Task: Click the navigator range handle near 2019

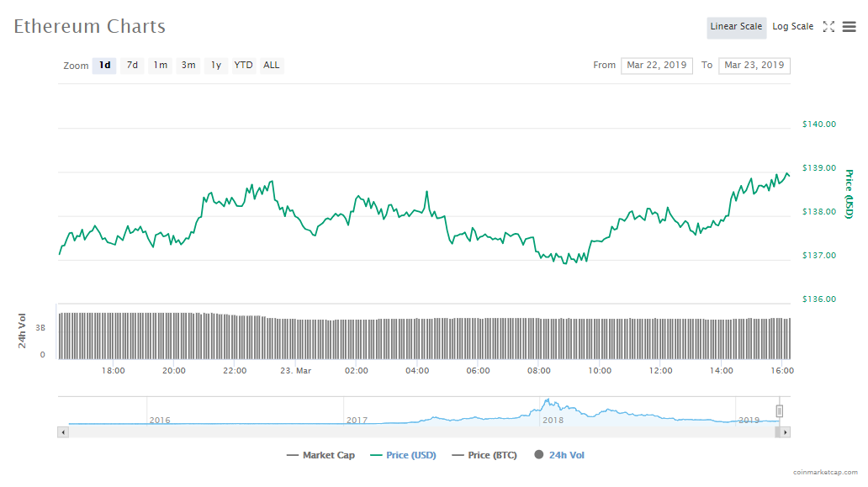Action: [x=779, y=410]
